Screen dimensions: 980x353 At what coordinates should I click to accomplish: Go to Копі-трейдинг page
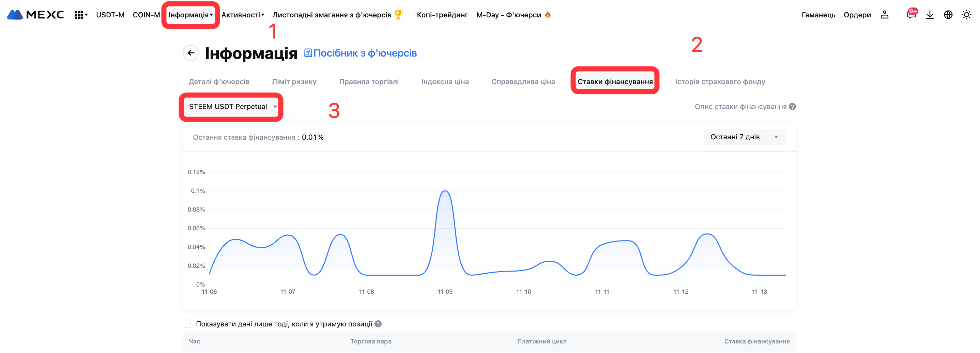[442, 15]
